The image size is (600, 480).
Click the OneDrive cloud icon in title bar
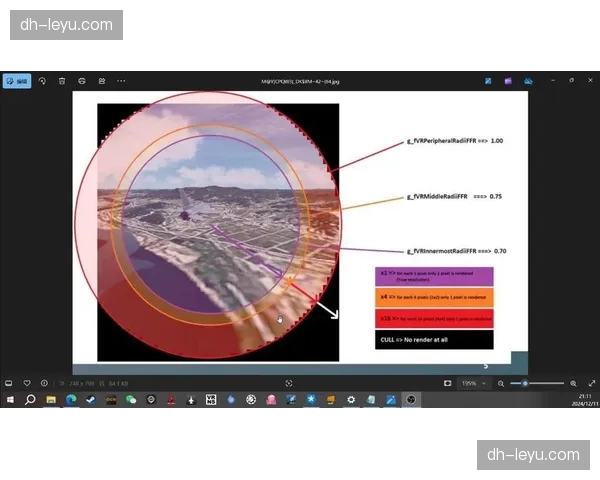(528, 80)
